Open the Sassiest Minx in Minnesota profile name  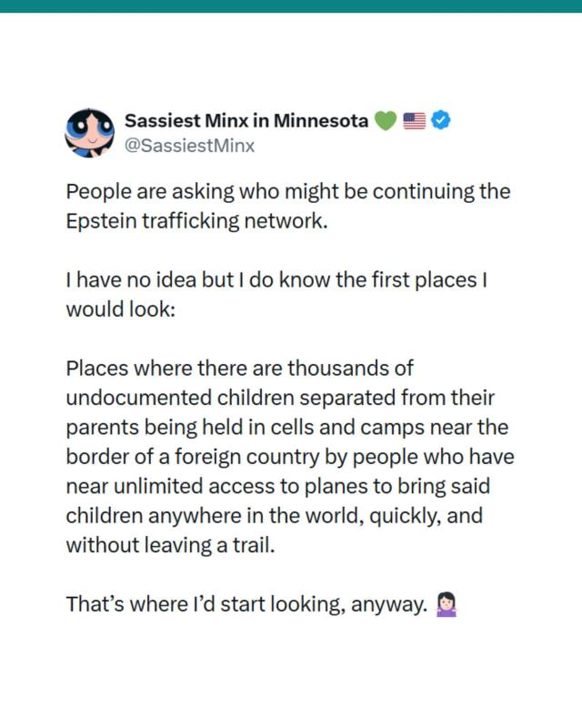(246, 120)
